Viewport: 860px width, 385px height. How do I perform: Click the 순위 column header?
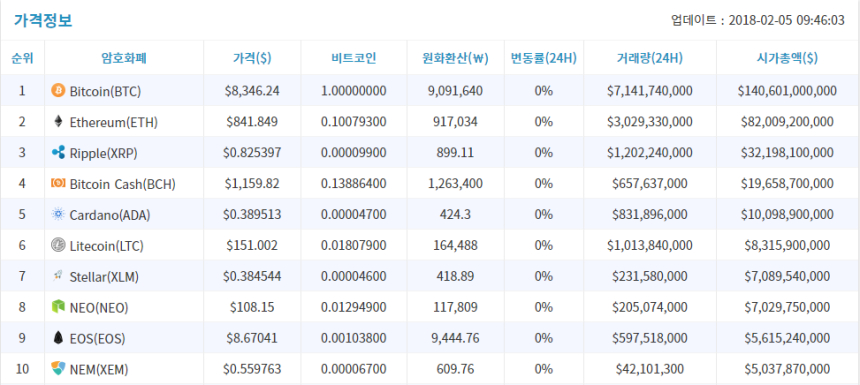pos(22,58)
